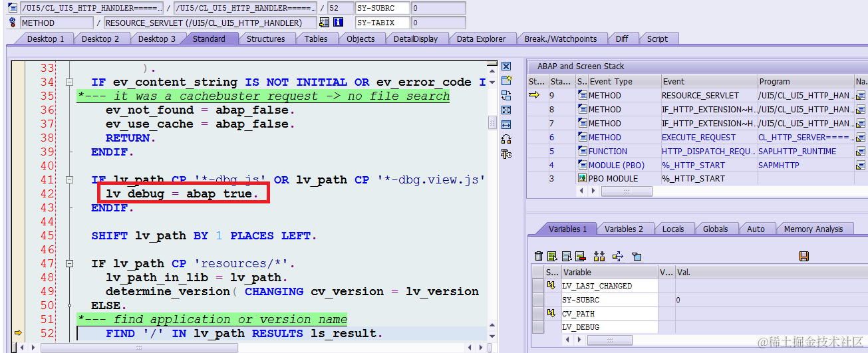The width and height of the screenshot is (868, 353).
Task: Switch to Desktop 2 tab
Action: 100,39
